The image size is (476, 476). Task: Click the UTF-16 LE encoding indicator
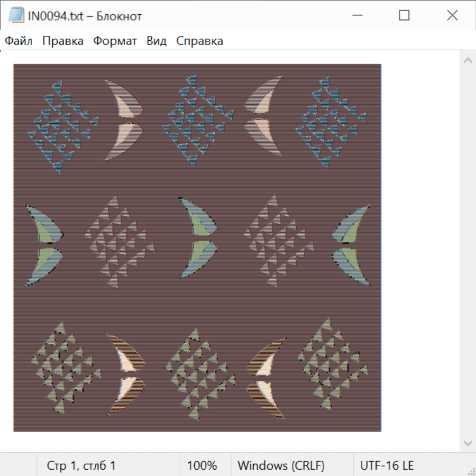pos(387,466)
